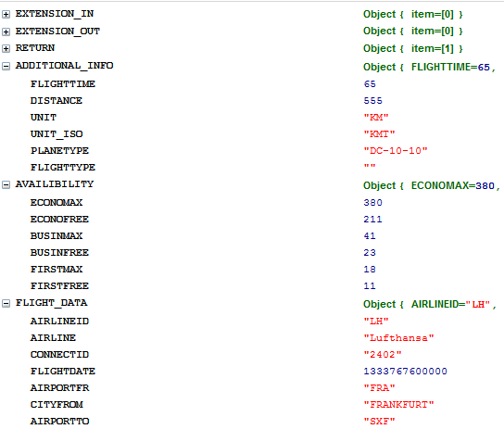Click the FIRSTFREE value 11
Viewport: 504px width, 429px height.
(370, 286)
